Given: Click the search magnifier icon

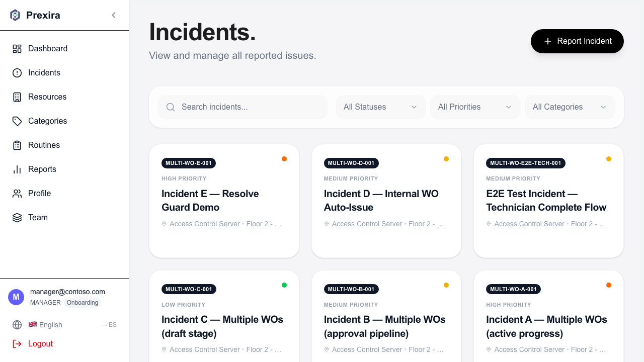Looking at the screenshot, I should click(x=171, y=107).
